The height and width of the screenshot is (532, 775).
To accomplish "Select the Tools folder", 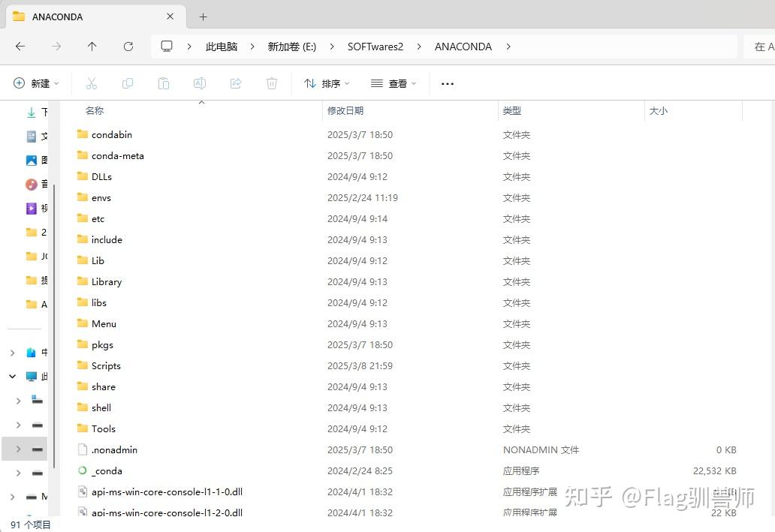I will (104, 428).
